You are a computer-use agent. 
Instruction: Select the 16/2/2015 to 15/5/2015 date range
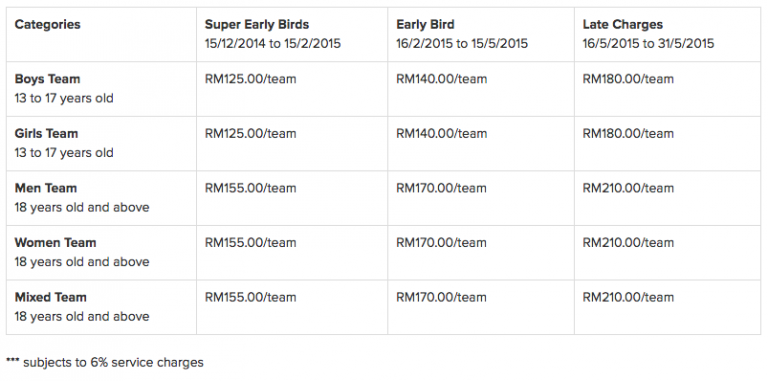tap(462, 44)
